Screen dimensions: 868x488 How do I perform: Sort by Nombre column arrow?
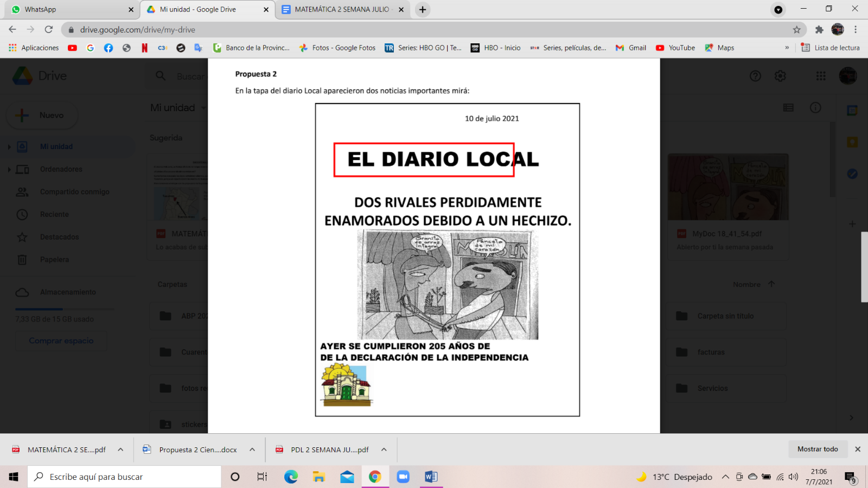pyautogui.click(x=771, y=284)
